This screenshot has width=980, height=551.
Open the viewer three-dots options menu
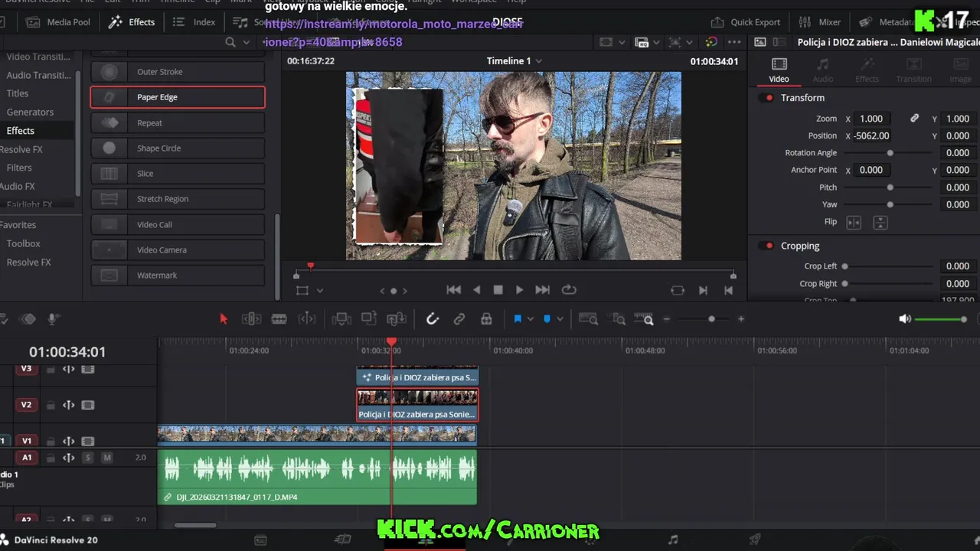734,42
